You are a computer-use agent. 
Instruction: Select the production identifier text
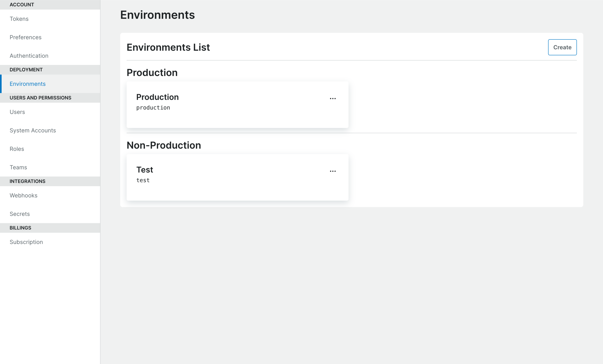153,108
